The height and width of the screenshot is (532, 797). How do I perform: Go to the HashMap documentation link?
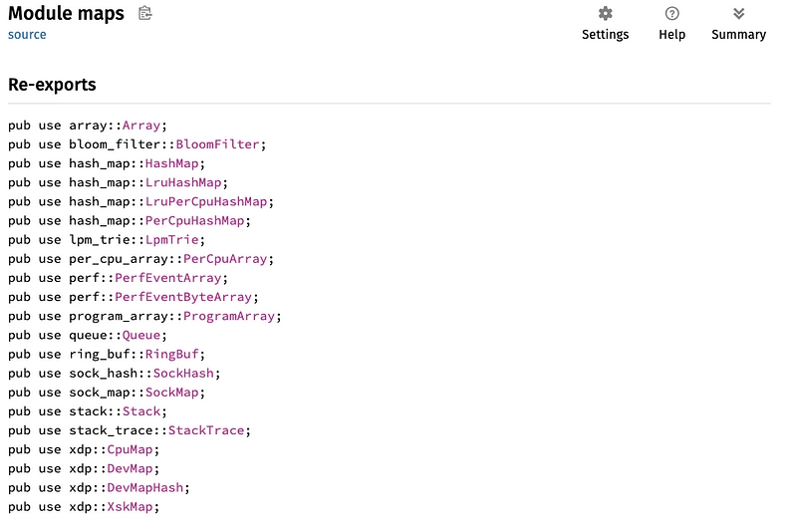pos(171,163)
